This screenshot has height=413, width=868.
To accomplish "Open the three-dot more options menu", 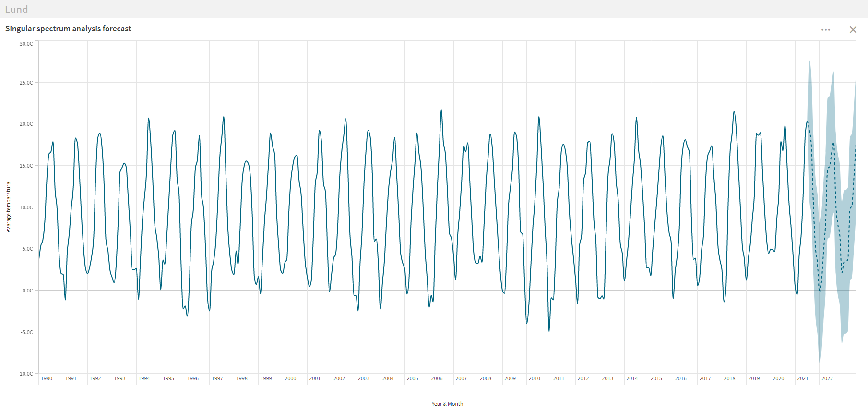I will coord(825,30).
